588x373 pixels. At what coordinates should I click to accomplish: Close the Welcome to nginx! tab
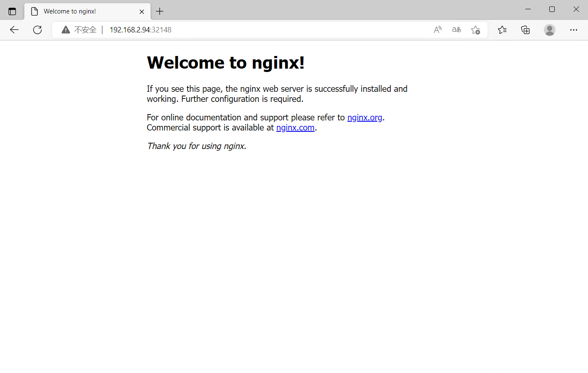(x=142, y=11)
